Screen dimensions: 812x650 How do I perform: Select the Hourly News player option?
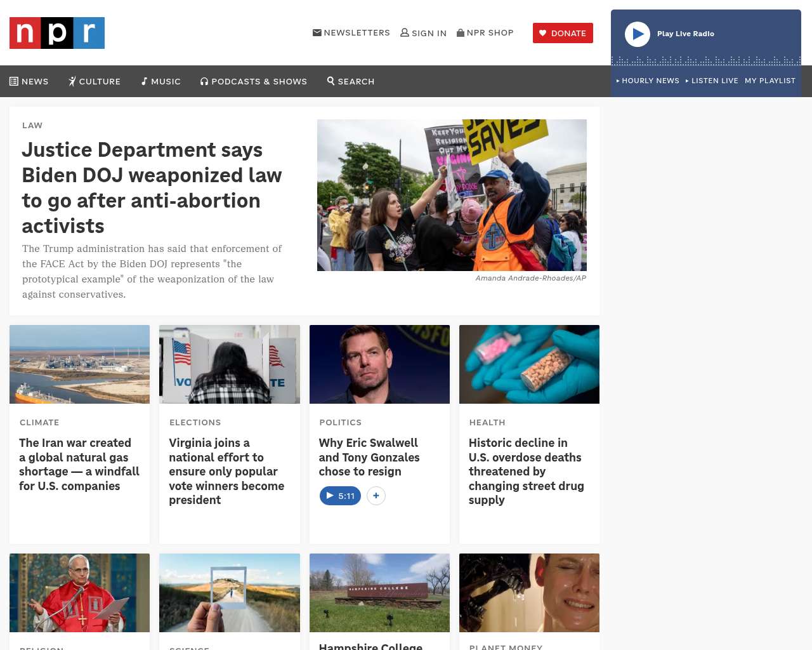[648, 81]
